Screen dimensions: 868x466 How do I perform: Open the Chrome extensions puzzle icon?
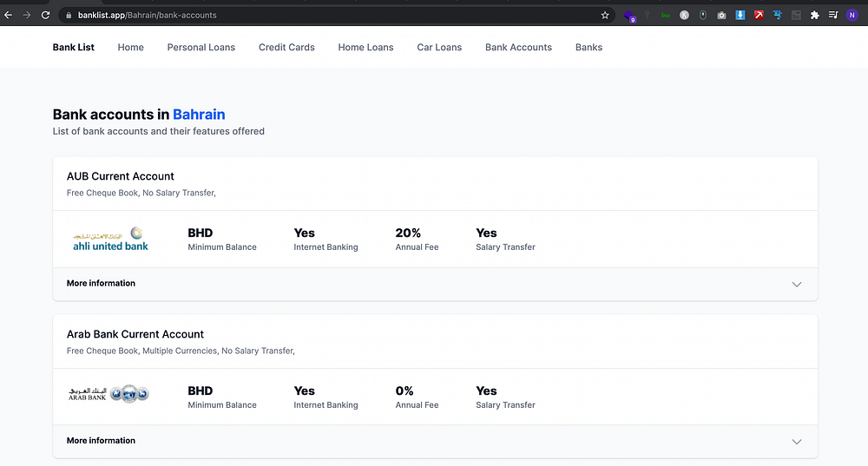(x=814, y=15)
